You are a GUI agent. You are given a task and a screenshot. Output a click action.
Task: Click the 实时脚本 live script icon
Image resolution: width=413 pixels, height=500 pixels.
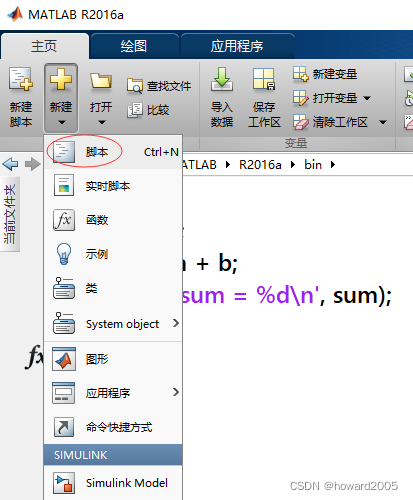(x=64, y=186)
